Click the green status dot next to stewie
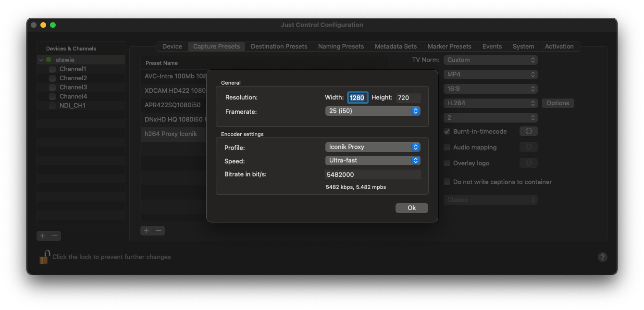 (49, 60)
